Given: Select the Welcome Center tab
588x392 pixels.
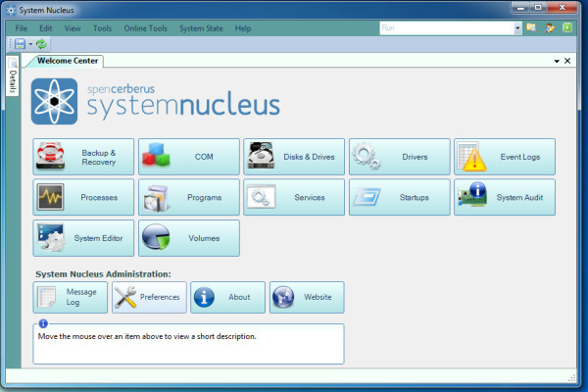Looking at the screenshot, I should [68, 61].
